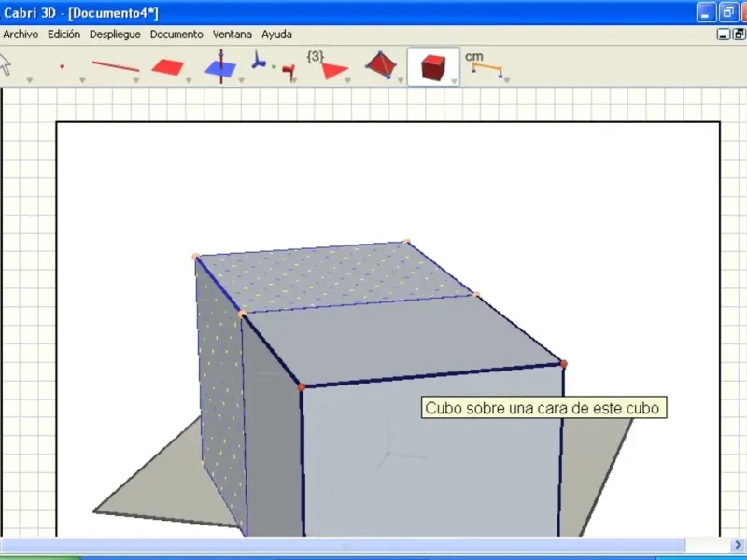Select the Manipulation arrow pointer tool

point(5,64)
